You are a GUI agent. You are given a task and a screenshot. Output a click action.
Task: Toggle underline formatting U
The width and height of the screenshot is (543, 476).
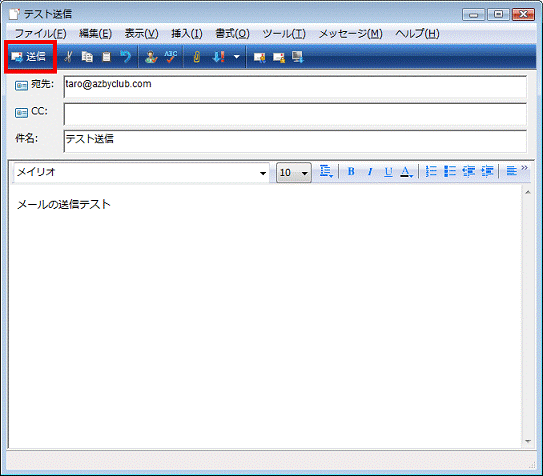point(389,171)
